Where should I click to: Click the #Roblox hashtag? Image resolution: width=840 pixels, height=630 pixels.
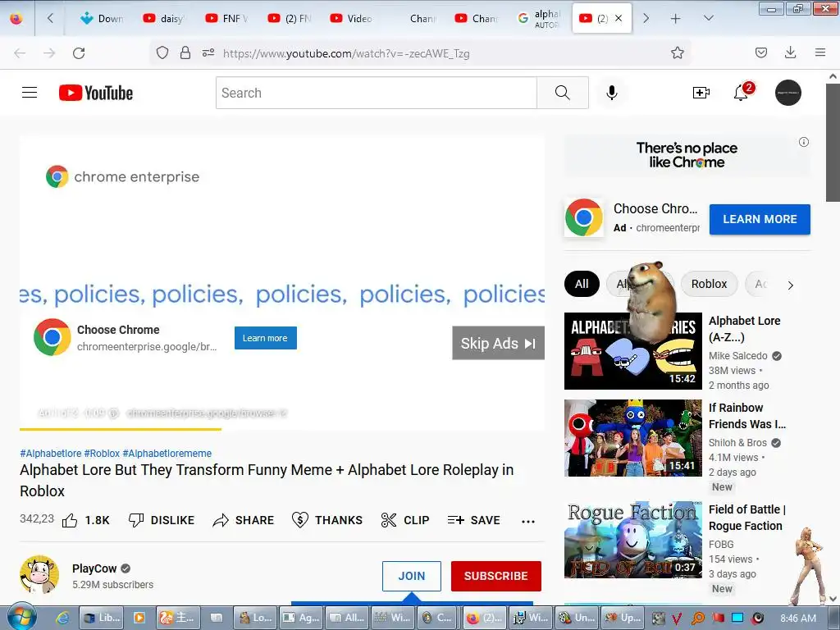tap(102, 453)
